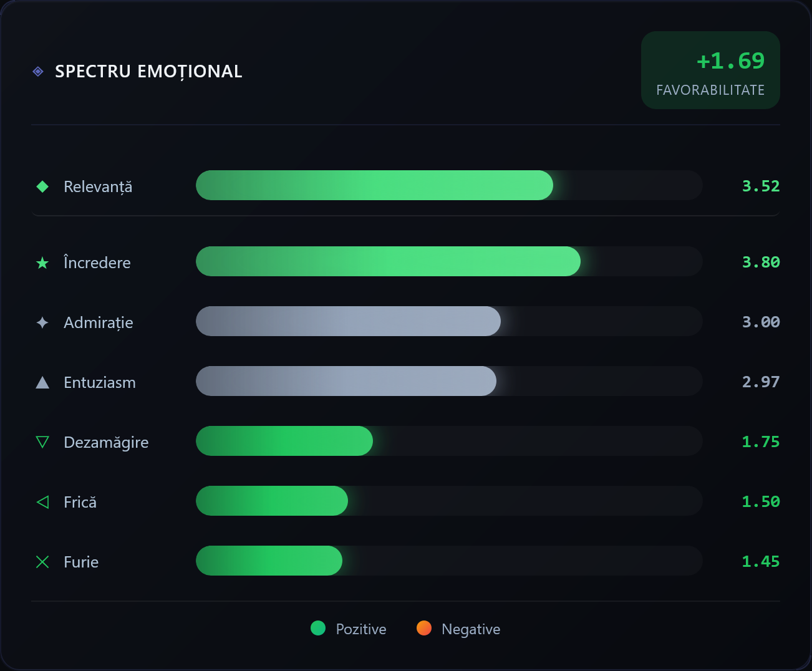The image size is (812, 671).
Task: Click the green Pozitive legend dot
Action: pos(318,628)
